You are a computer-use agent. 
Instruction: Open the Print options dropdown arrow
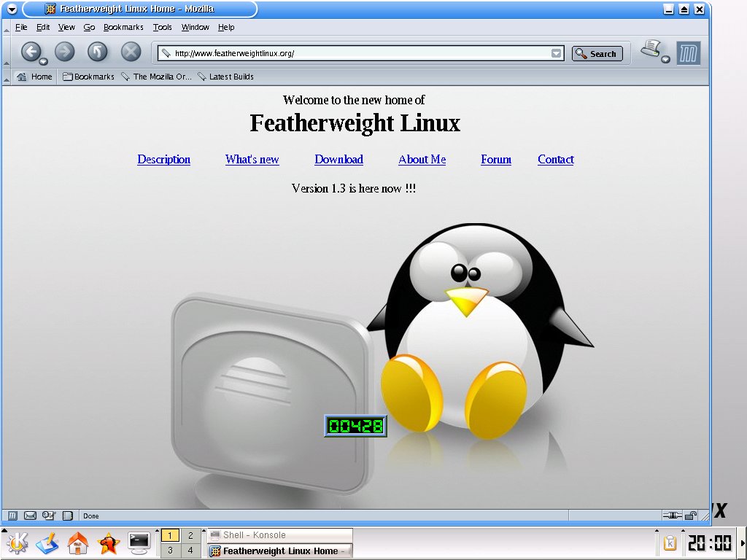tap(665, 60)
